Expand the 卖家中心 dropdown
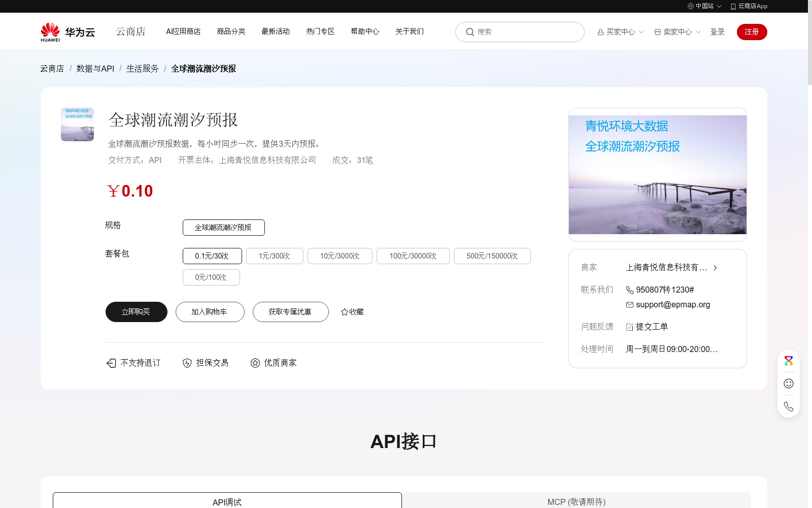The width and height of the screenshot is (812, 508). [x=676, y=31]
